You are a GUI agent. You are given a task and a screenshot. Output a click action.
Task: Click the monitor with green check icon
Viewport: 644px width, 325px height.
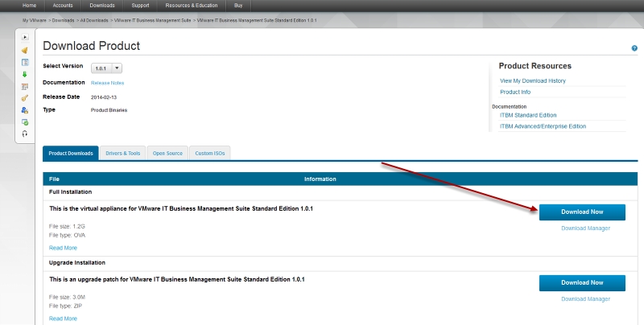(x=25, y=122)
